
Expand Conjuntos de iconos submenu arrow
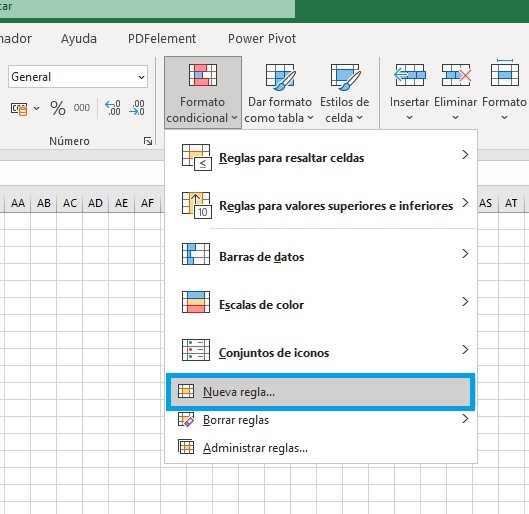pyautogui.click(x=465, y=349)
